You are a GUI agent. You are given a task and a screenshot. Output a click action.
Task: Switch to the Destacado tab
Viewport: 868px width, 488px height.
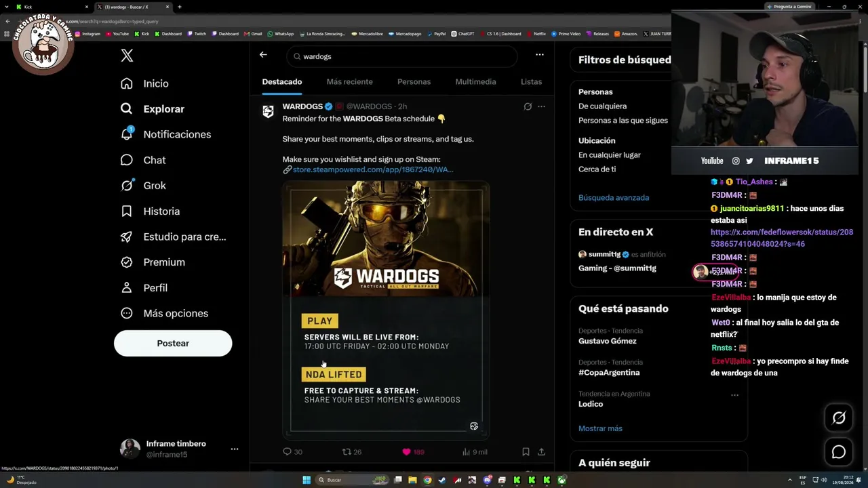(282, 82)
